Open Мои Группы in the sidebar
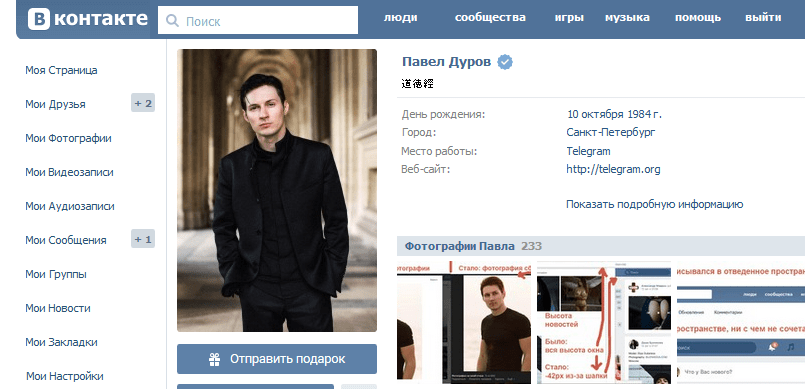The image size is (805, 389). coord(56,274)
